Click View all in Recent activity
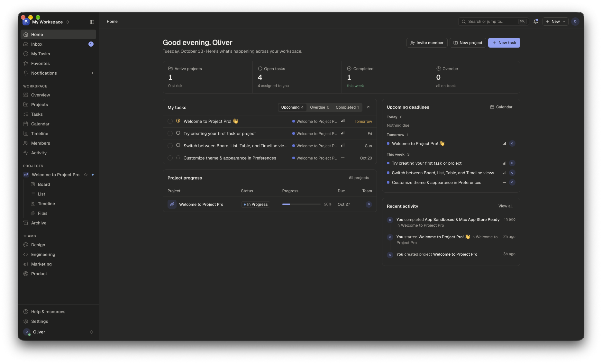602x364 pixels. coord(505,206)
